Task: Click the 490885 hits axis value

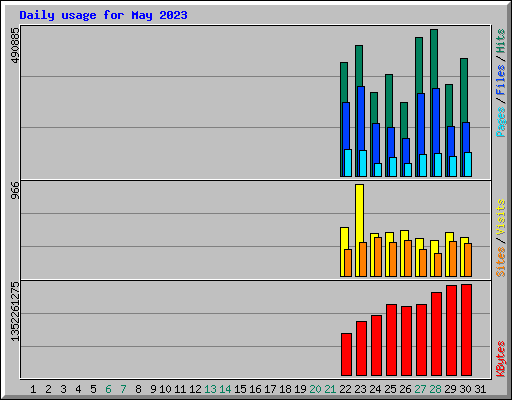Action: (x=15, y=45)
